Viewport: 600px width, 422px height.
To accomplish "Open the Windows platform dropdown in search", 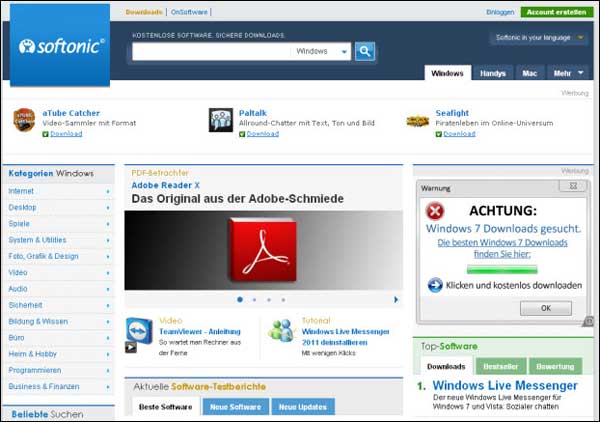I will pos(320,51).
